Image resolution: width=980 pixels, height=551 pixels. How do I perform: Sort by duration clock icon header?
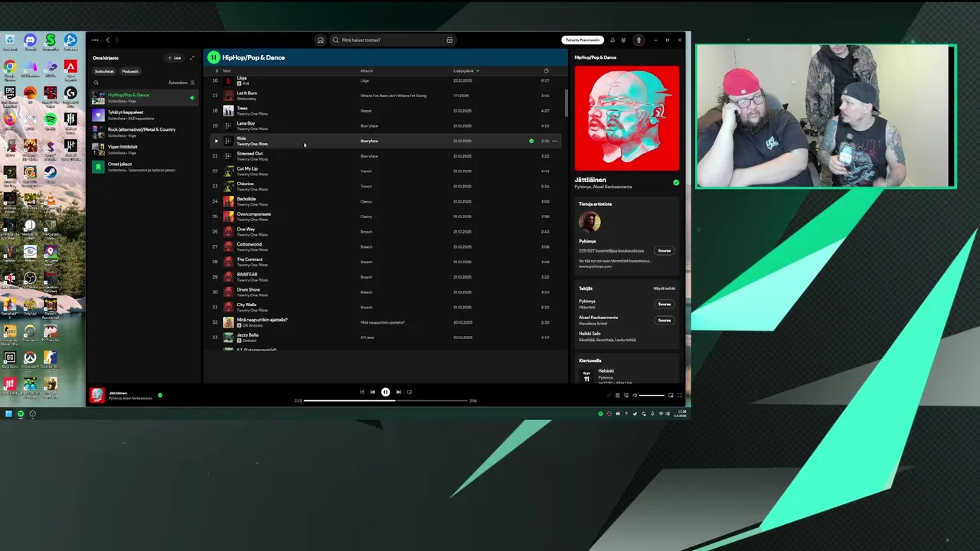546,70
